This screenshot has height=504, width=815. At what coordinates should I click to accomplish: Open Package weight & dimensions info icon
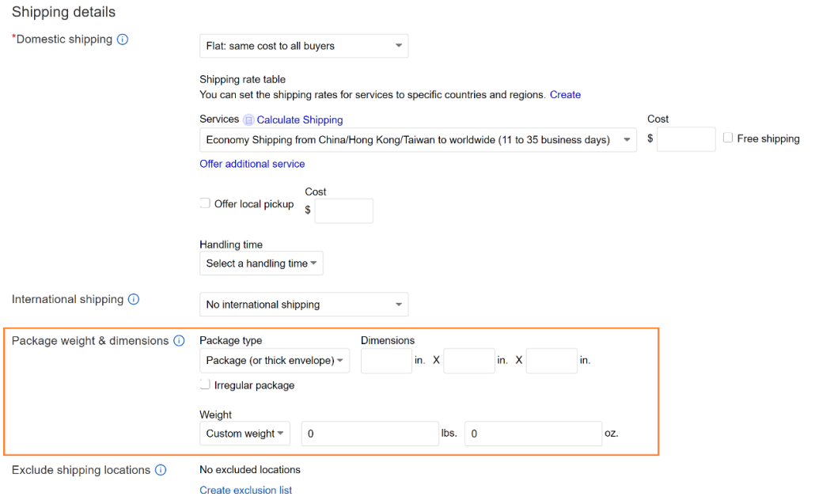[x=179, y=341]
